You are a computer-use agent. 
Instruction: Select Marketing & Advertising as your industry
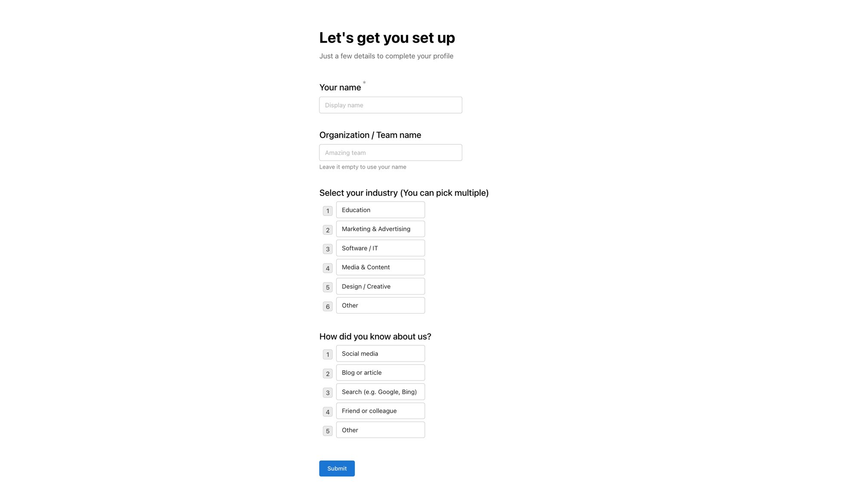point(380,229)
